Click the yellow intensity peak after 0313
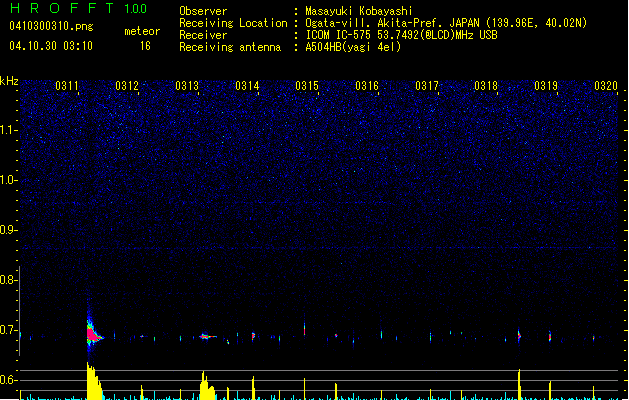629x400 pixels. click(207, 386)
